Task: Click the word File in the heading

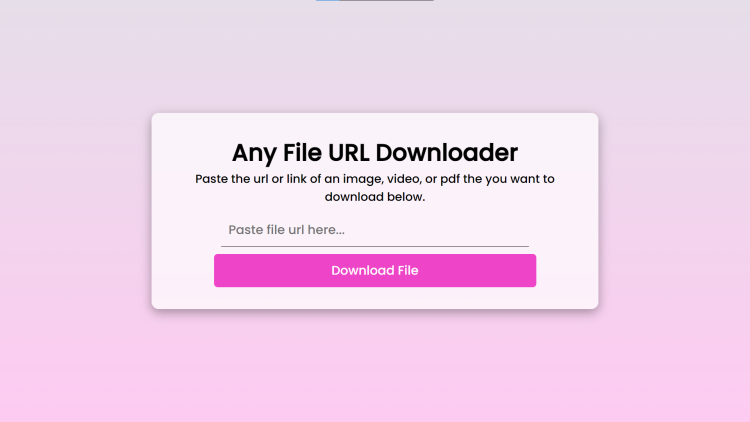Action: pyautogui.click(x=302, y=153)
